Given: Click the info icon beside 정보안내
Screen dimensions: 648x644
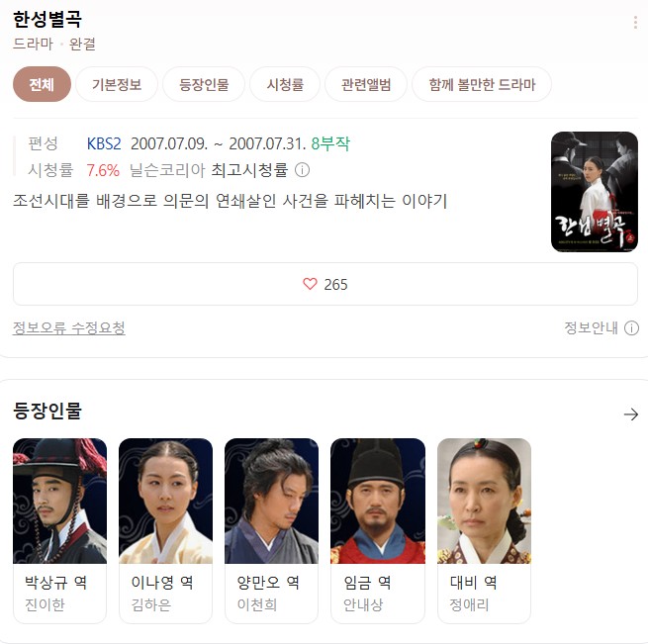Looking at the screenshot, I should (631, 328).
